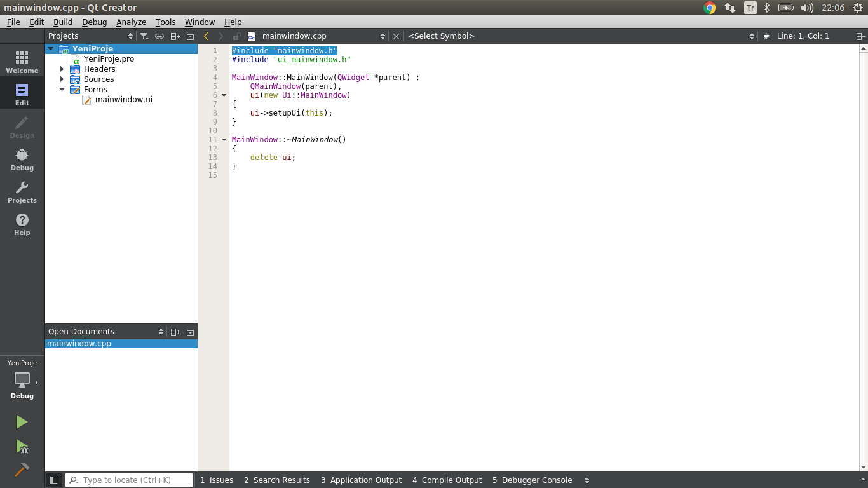The width and height of the screenshot is (868, 488).
Task: Switch to Edit mode
Action: 22,95
